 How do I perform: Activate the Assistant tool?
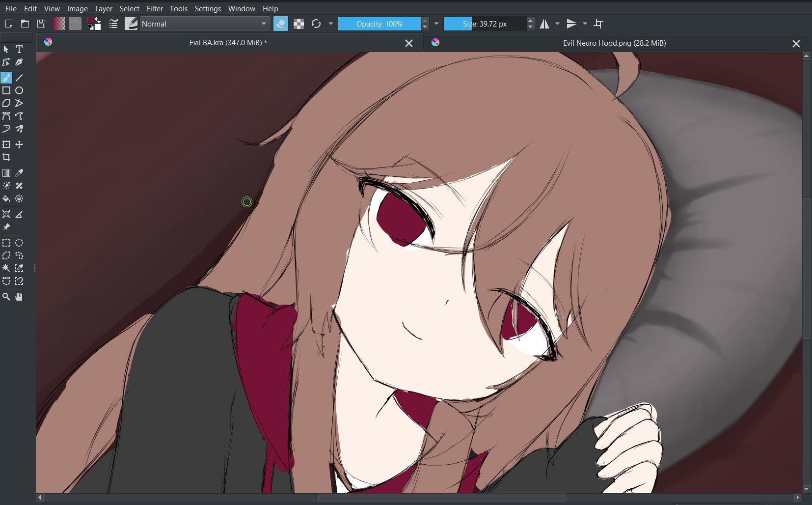click(x=6, y=214)
